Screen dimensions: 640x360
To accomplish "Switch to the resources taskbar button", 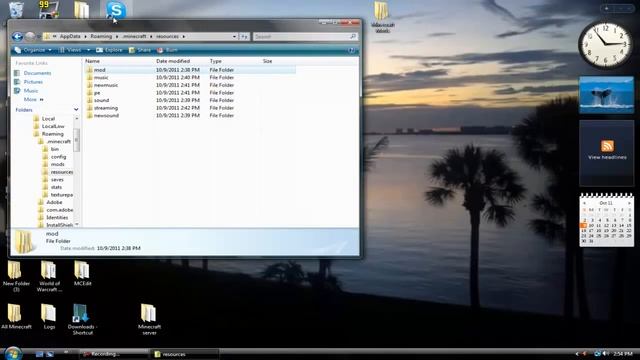I will [x=184, y=354].
